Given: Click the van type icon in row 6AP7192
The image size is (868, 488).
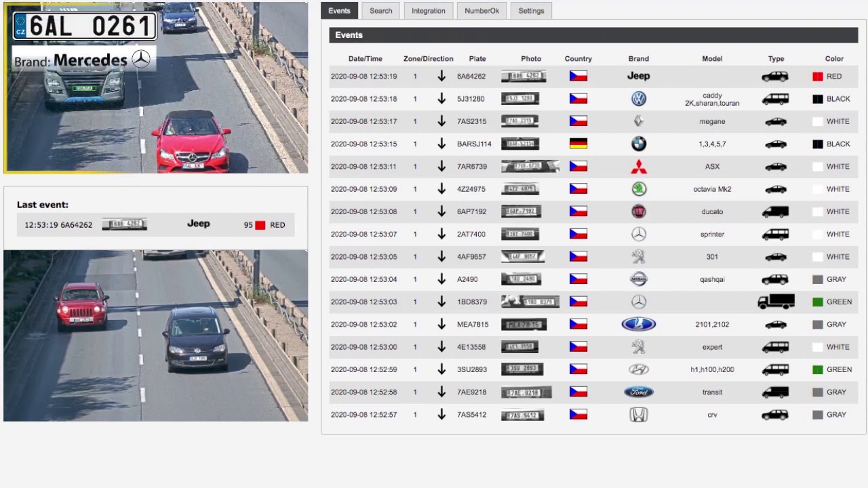Looking at the screenshot, I should (776, 211).
